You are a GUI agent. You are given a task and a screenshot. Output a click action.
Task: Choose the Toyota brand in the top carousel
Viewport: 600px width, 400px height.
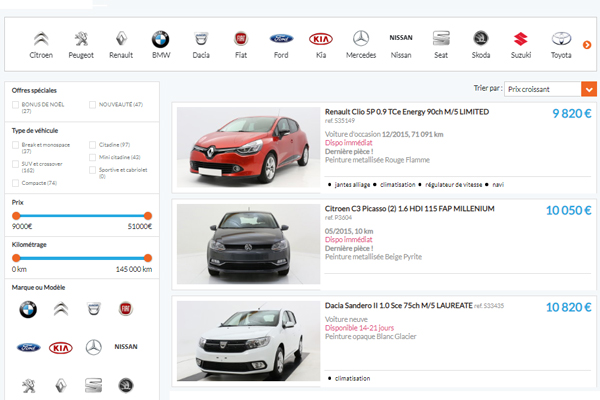coord(561,44)
